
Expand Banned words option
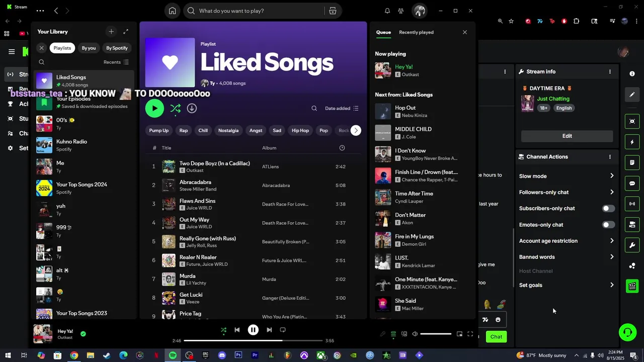click(567, 257)
